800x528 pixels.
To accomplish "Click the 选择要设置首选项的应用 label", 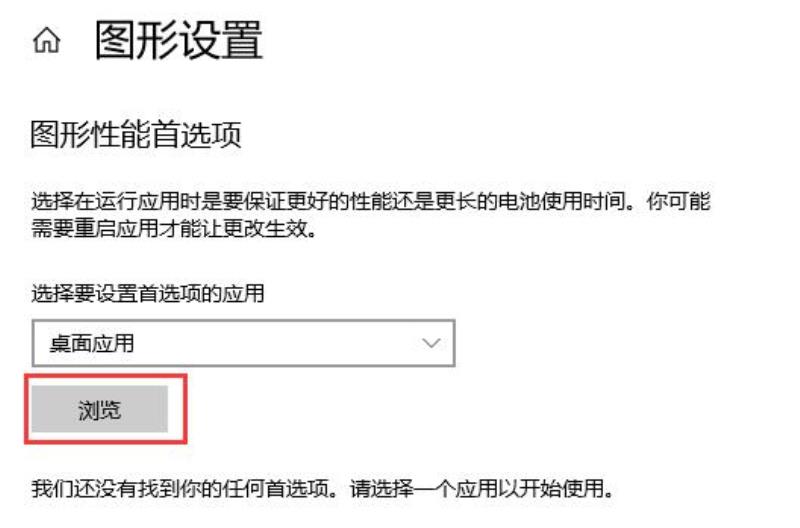I will tap(148, 294).
